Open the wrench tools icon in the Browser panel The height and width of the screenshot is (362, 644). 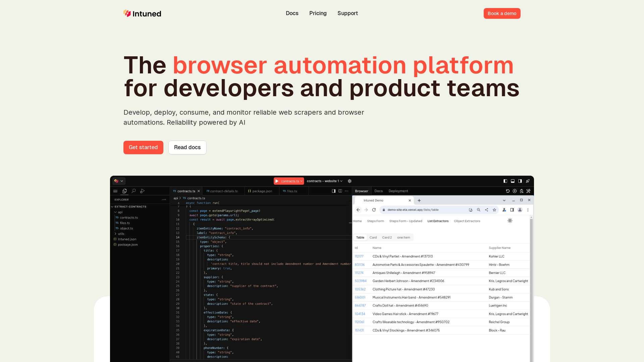[528, 191]
